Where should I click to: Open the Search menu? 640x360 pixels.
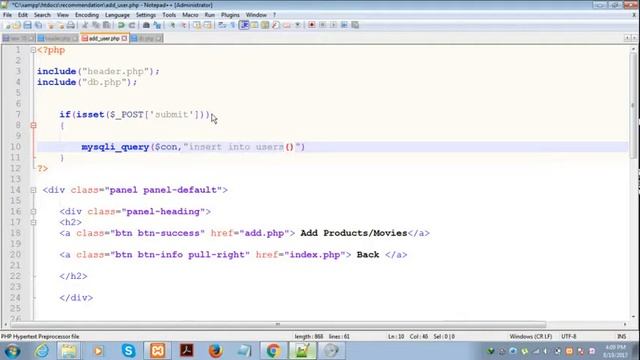[x=42, y=15]
